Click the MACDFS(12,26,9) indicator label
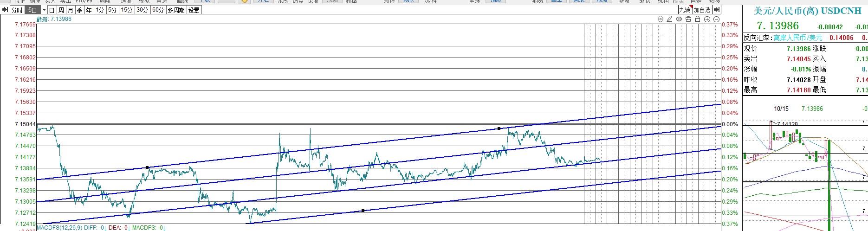This screenshot has width=868, height=231. click(60, 227)
